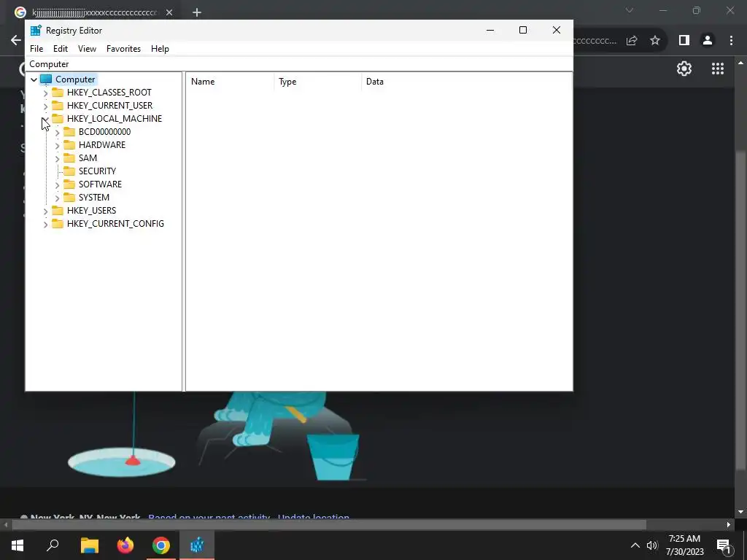Expand the BCD00000000 key
The width and height of the screenshot is (747, 560).
point(57,133)
